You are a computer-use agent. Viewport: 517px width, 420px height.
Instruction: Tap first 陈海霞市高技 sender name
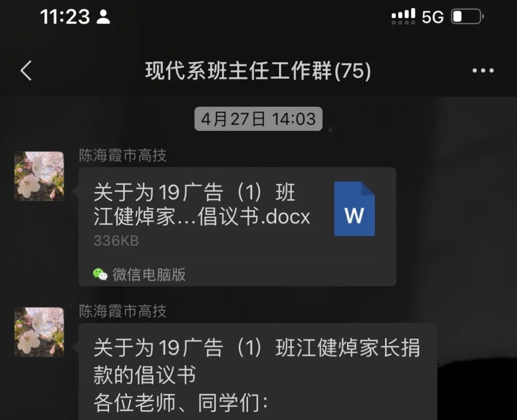tap(123, 155)
